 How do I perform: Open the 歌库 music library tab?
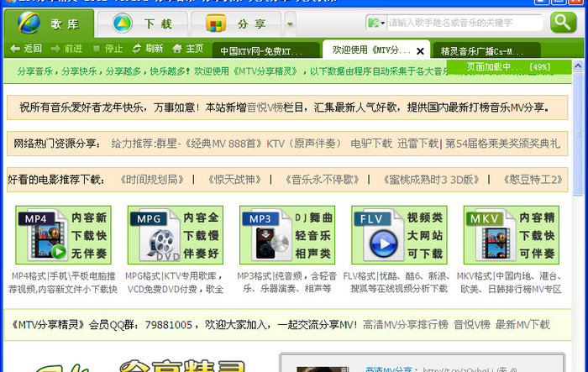pyautogui.click(x=49, y=24)
